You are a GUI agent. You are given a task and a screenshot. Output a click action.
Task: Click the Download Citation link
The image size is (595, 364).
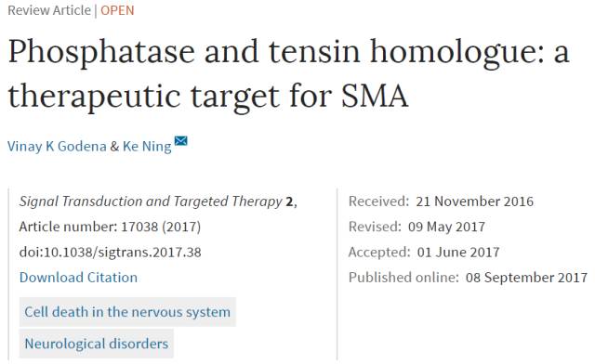(x=78, y=278)
